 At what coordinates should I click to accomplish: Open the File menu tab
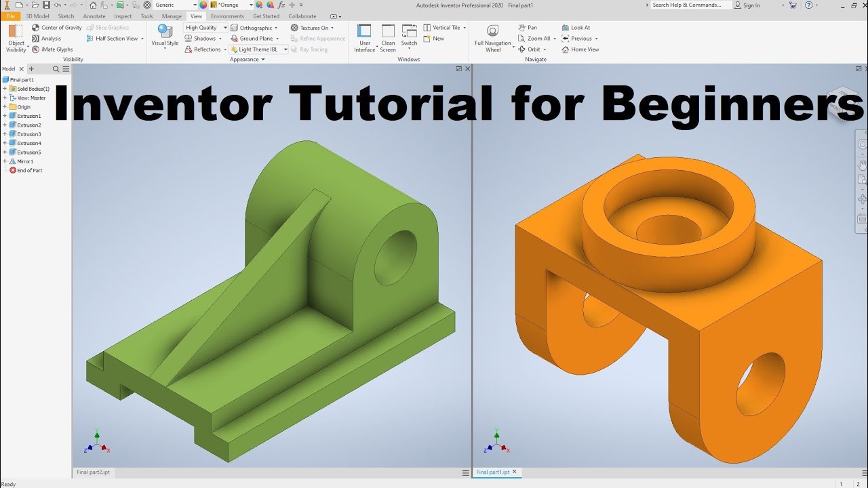point(10,16)
